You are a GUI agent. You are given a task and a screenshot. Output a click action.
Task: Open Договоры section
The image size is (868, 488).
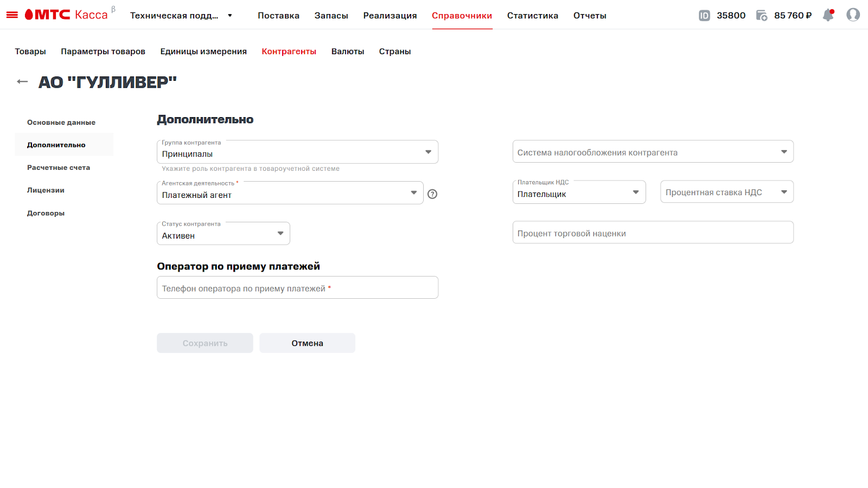click(x=46, y=213)
